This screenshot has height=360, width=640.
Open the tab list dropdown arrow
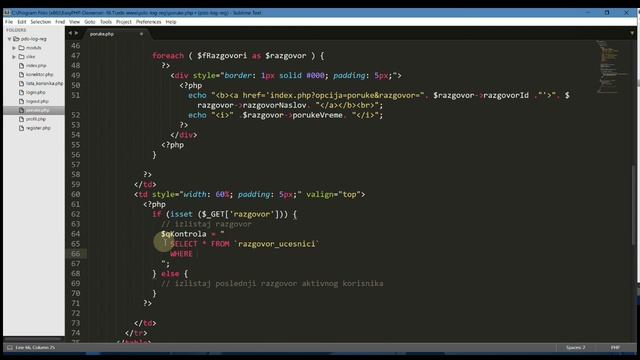click(632, 33)
